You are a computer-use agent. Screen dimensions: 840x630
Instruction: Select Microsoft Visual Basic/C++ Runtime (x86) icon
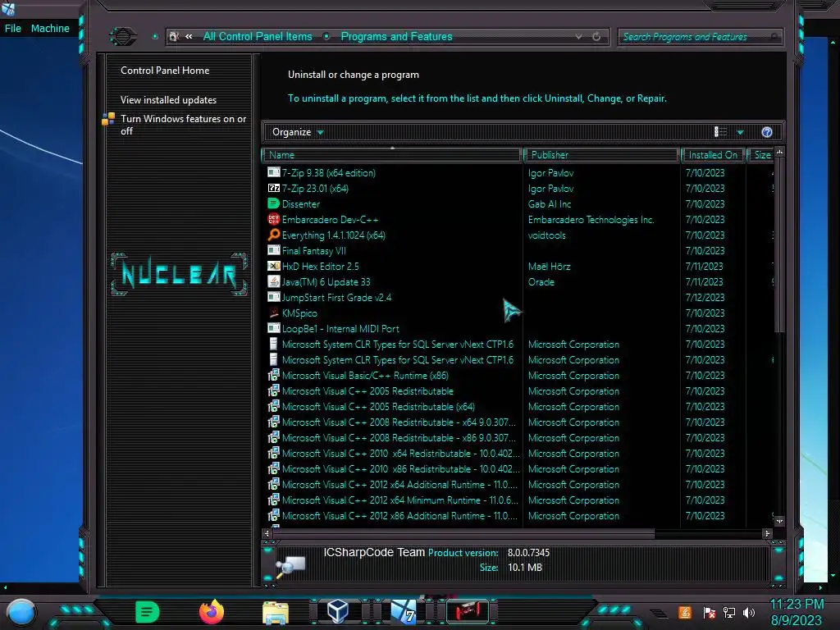[274, 375]
